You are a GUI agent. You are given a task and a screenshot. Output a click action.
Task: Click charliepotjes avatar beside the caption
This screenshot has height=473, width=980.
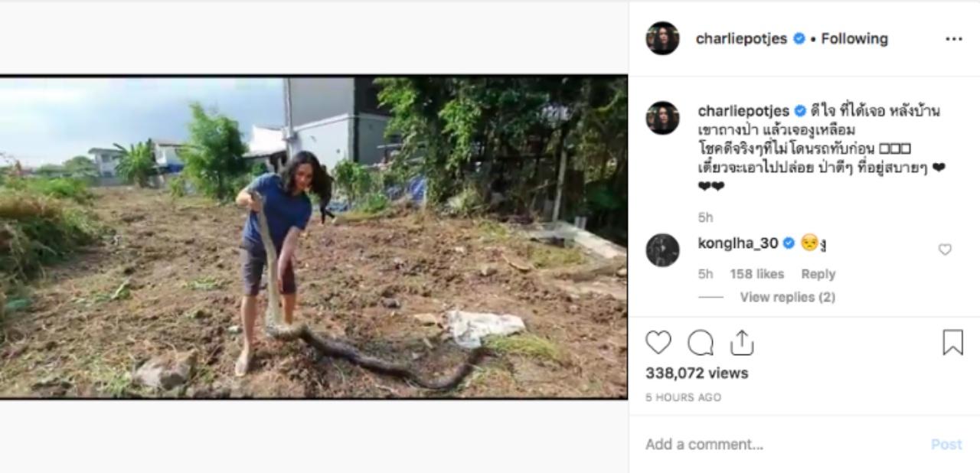click(x=662, y=118)
